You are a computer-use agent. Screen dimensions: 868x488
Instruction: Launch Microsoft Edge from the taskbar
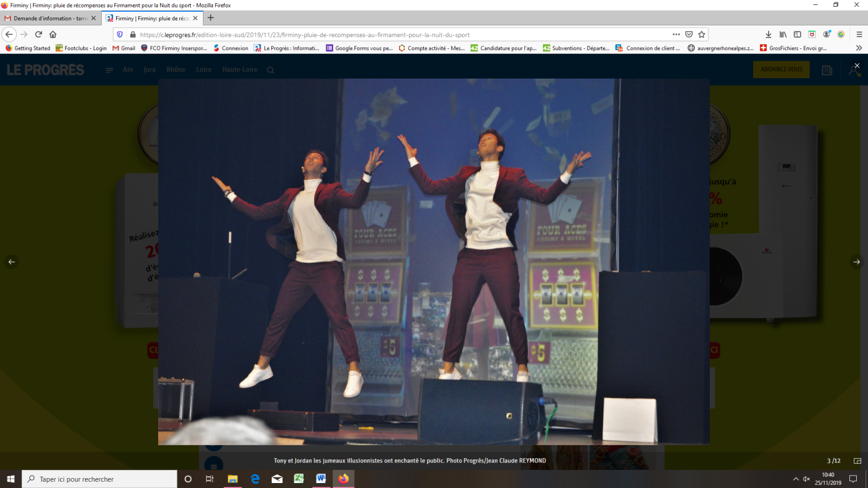(255, 479)
